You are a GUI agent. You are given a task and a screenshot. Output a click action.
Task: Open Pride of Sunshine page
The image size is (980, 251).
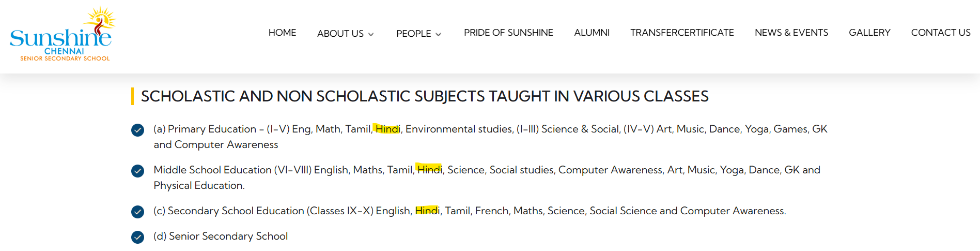click(x=508, y=33)
